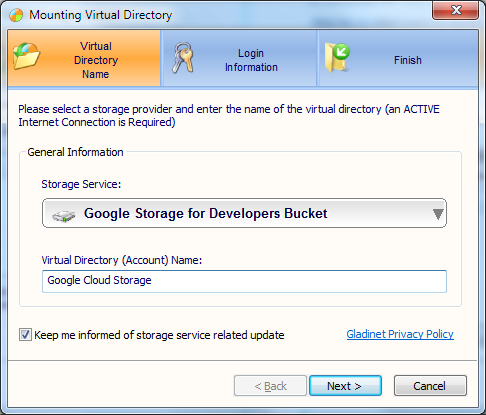Click the Keep me informed label text
486x415 pixels.
click(x=159, y=335)
